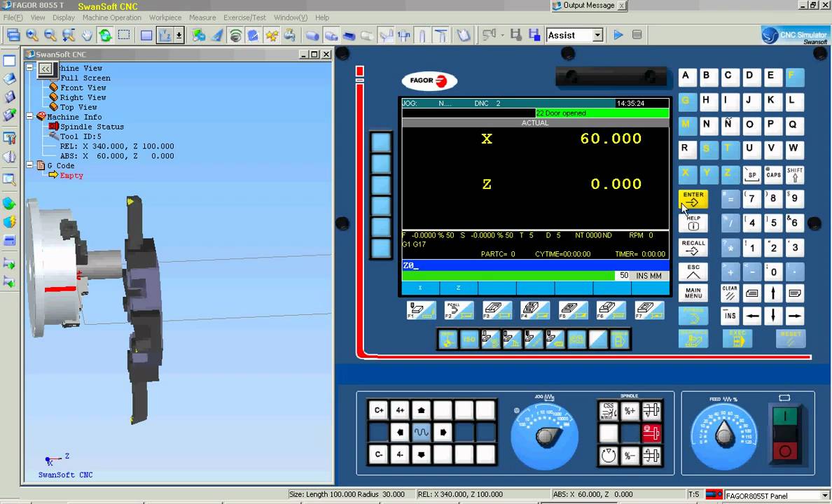
Task: Click Spindle Status tree item
Action: coord(92,127)
